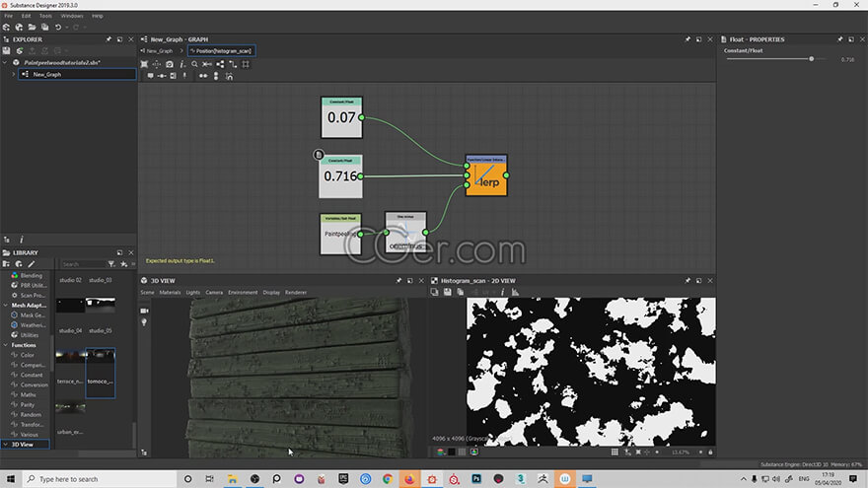
Task: Click the light bulb icon in 3D View
Action: click(x=144, y=322)
